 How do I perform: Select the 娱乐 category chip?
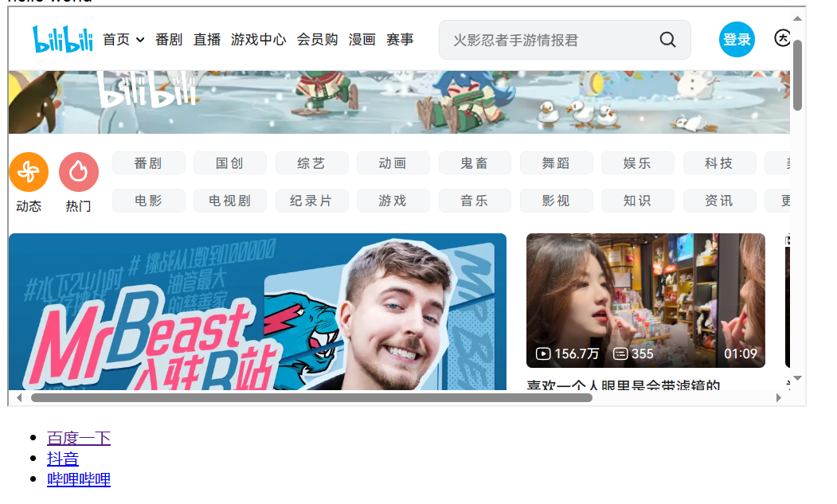[x=637, y=163]
